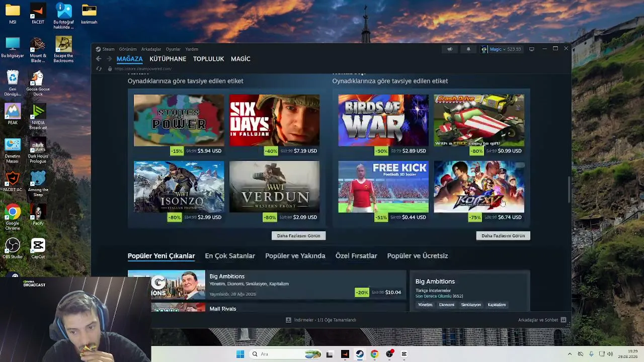Click the taskbar volume speaker icon
This screenshot has width=644, height=362.
[610, 354]
